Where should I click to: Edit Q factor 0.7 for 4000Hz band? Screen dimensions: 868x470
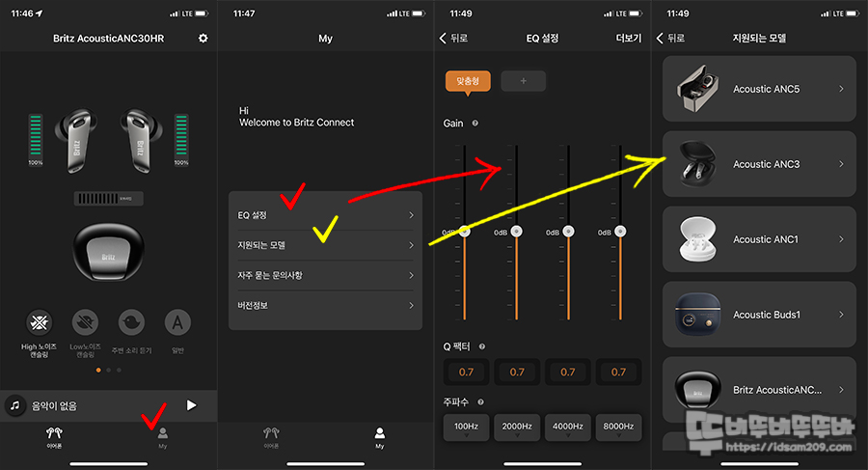(x=568, y=372)
